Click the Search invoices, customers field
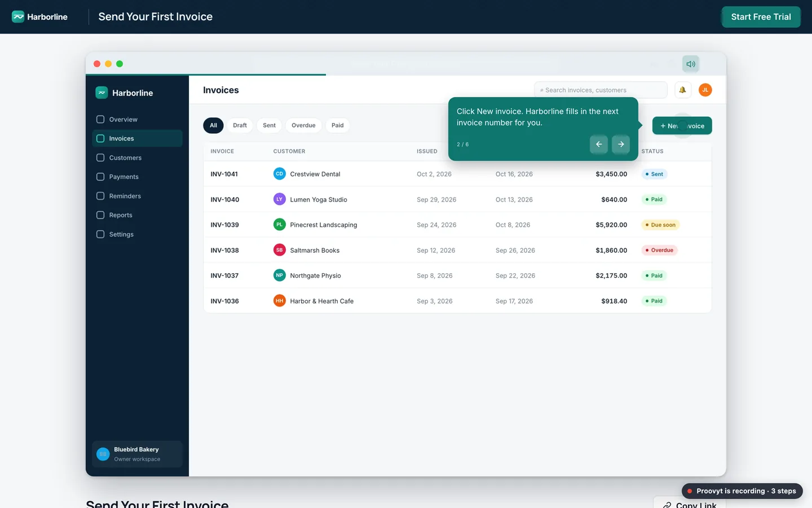812x508 pixels. tap(601, 90)
